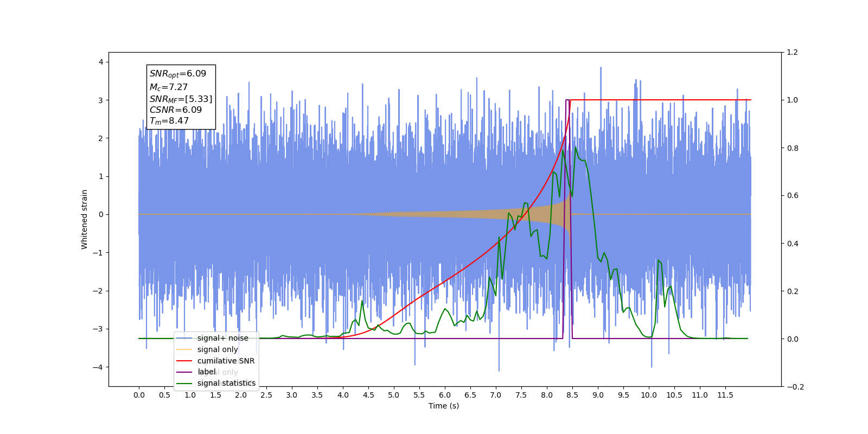The width and height of the screenshot is (868, 434).
Task: Click the x-axis tick label 11.5
Action: point(725,395)
